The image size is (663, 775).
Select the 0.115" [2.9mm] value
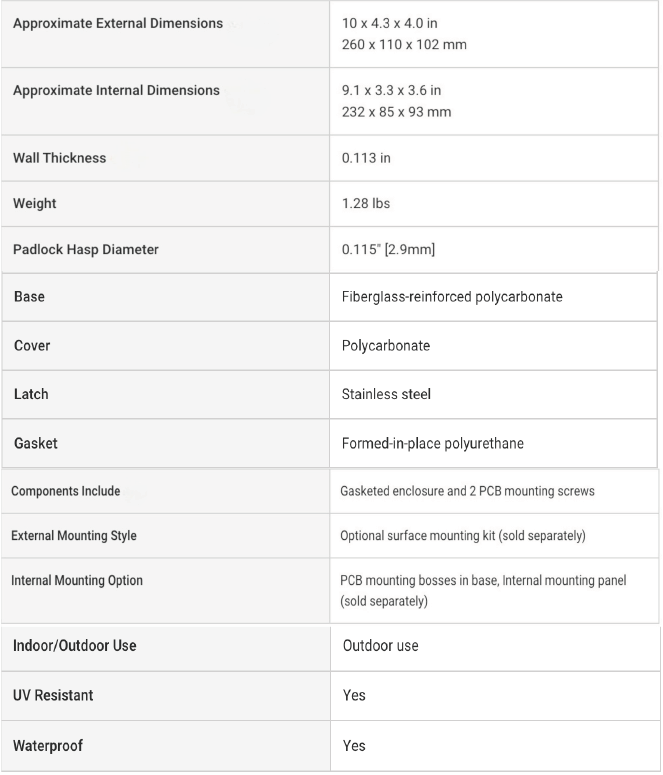pyautogui.click(x=388, y=249)
